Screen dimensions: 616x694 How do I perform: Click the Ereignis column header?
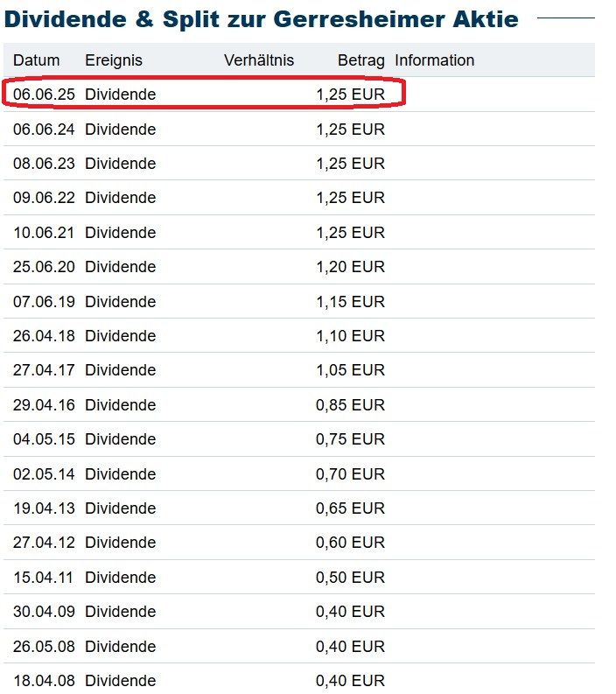pos(114,60)
